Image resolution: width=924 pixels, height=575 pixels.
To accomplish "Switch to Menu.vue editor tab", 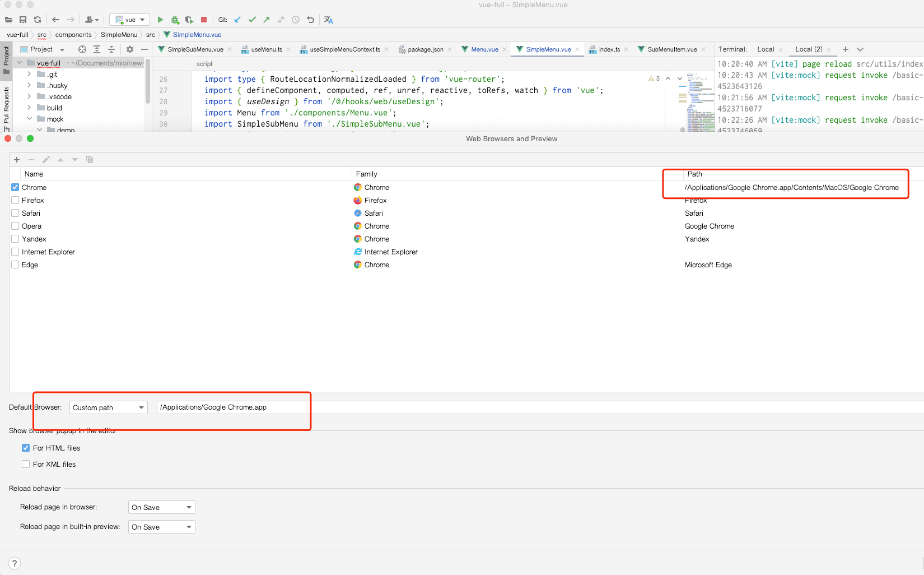I will [x=484, y=49].
